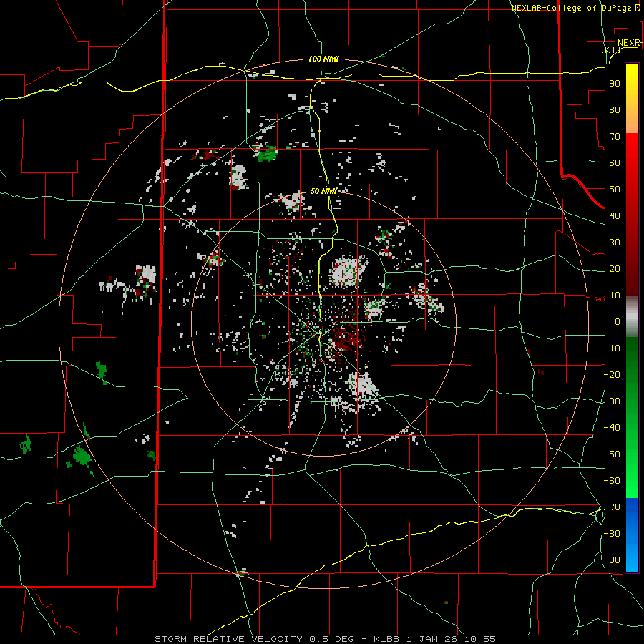Select the -20 scale label

(x=612, y=375)
